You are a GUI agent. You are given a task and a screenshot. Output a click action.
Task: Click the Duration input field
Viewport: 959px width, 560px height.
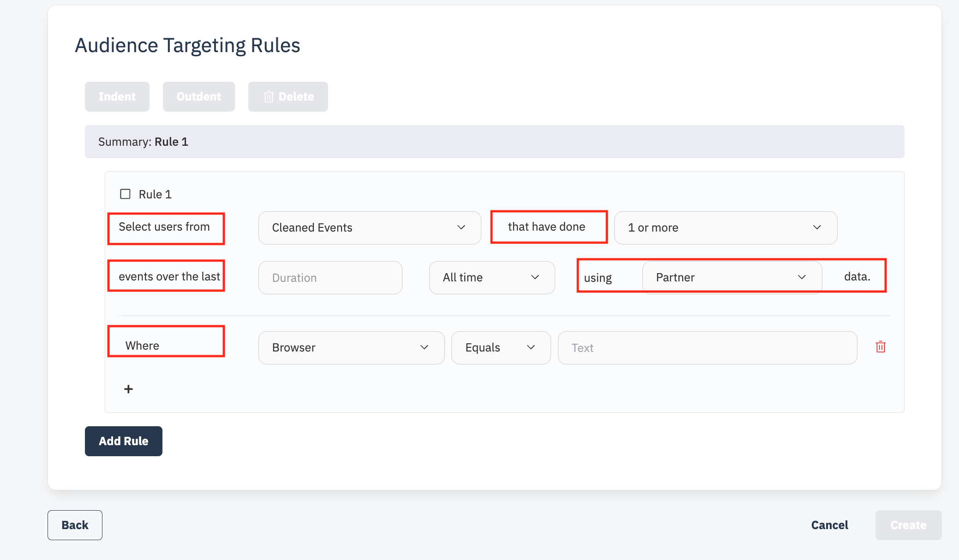[330, 278]
